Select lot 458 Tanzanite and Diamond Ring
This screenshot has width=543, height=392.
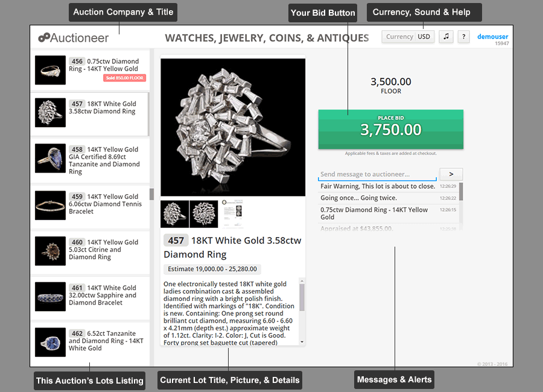coord(90,160)
